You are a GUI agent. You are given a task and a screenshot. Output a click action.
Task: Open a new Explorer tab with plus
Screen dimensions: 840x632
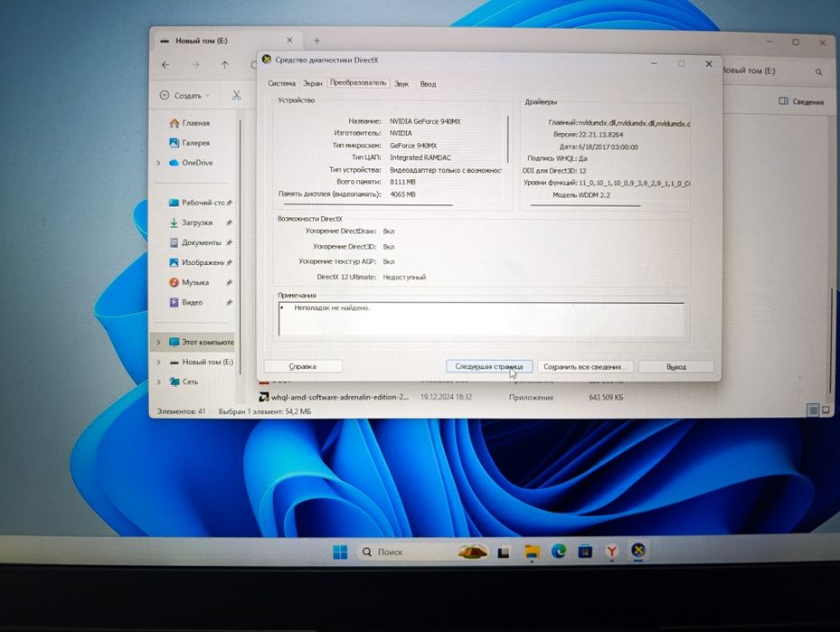[316, 41]
